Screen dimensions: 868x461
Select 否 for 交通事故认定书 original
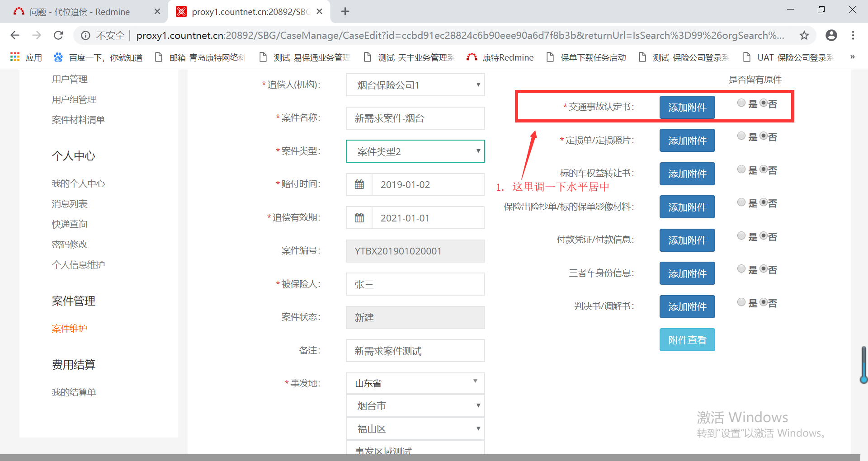[x=764, y=103]
